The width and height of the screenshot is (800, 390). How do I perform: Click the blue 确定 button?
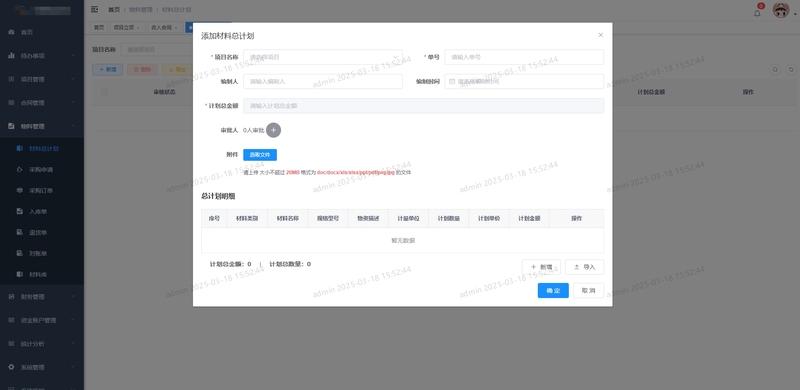(x=553, y=290)
